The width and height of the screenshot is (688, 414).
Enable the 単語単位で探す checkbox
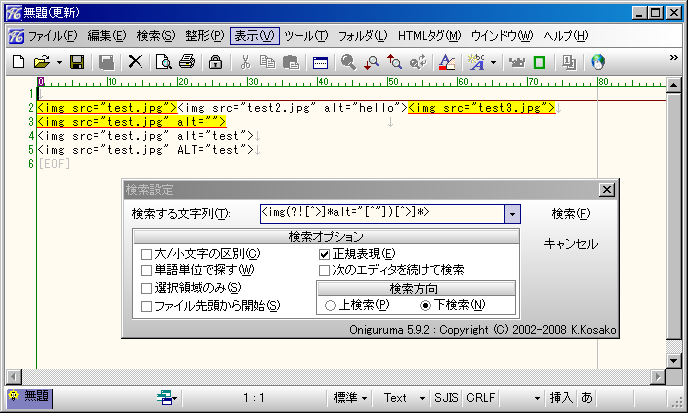tap(146, 270)
